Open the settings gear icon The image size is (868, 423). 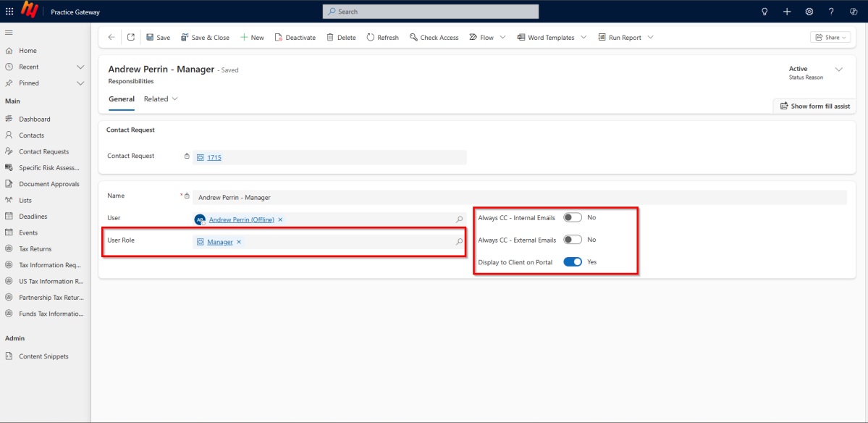click(809, 11)
